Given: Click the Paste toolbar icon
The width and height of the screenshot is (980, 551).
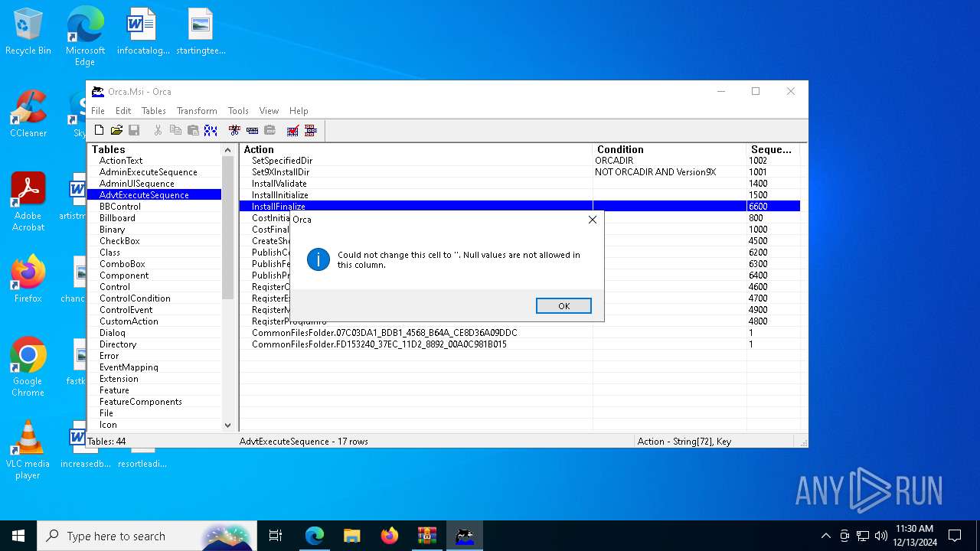Looking at the screenshot, I should [193, 131].
